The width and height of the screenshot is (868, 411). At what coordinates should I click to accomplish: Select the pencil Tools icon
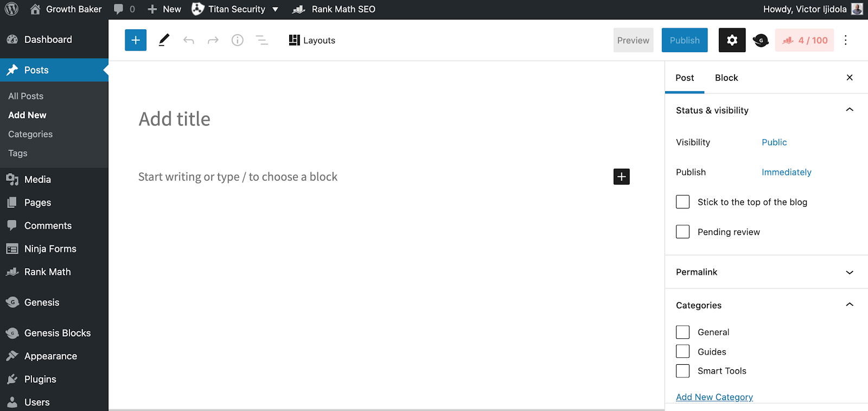[164, 40]
